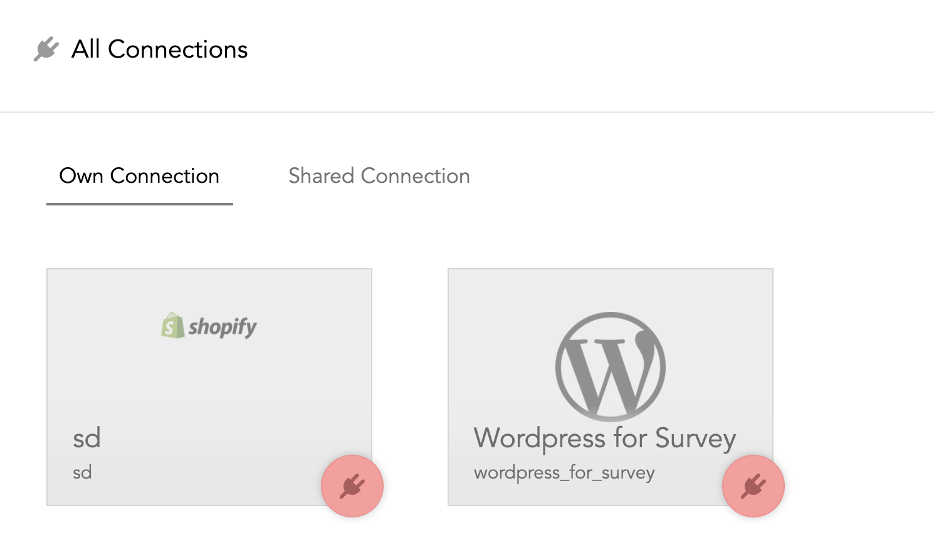This screenshot has height=560, width=934.
Task: Switch to the Shared Connection tab
Action: coord(379,176)
